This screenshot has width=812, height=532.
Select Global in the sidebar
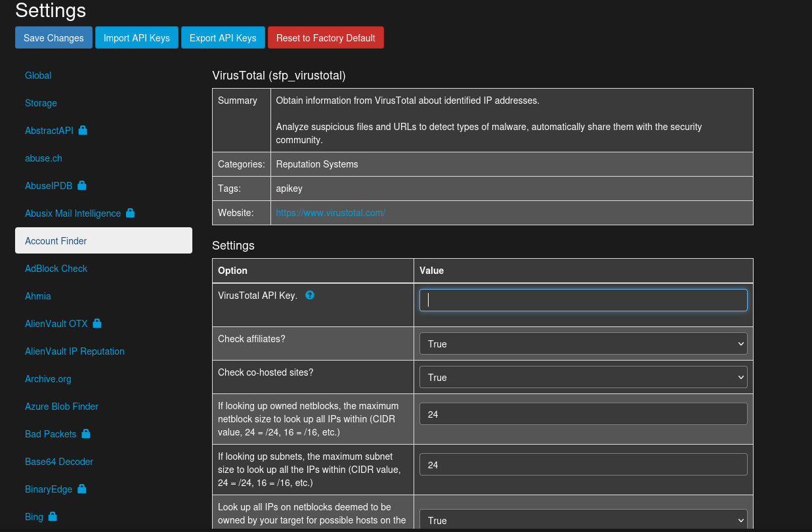[38, 76]
